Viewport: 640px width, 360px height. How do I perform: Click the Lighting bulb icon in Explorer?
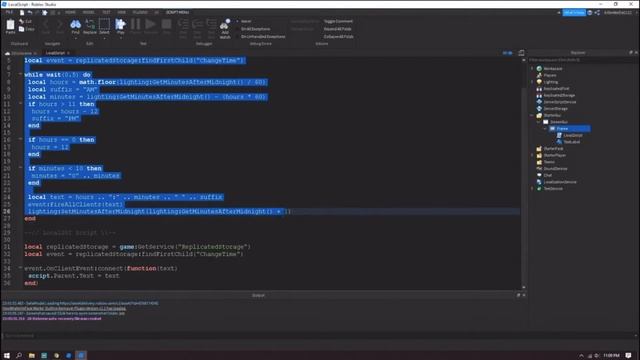coord(539,82)
